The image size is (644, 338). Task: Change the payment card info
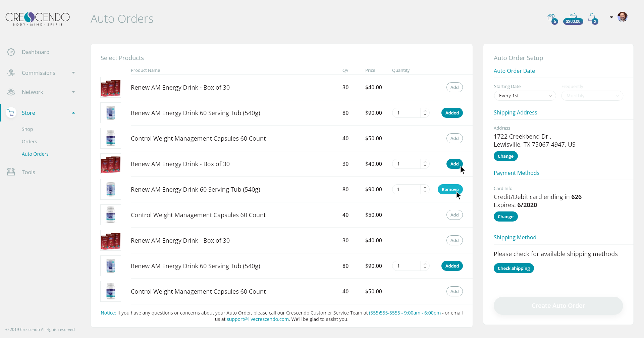(505, 216)
